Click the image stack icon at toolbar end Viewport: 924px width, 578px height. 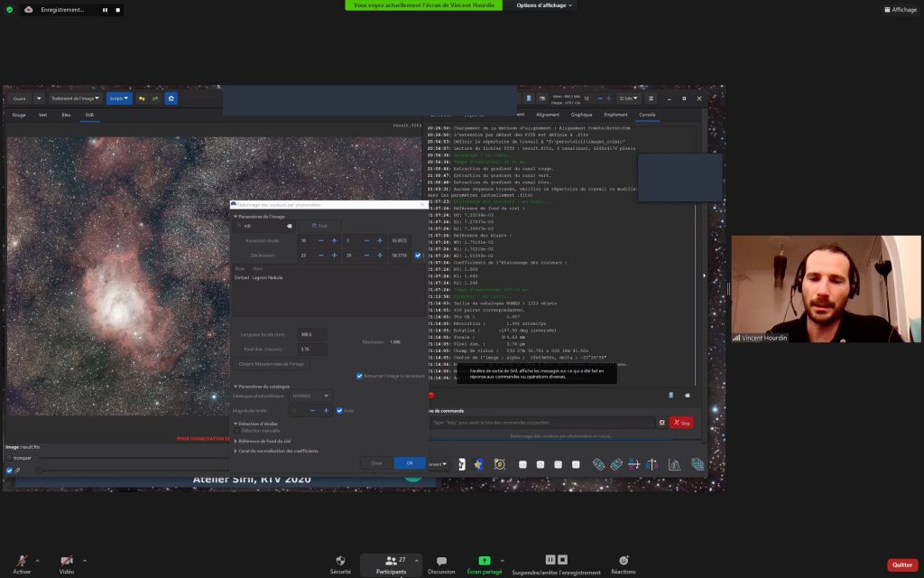(698, 465)
